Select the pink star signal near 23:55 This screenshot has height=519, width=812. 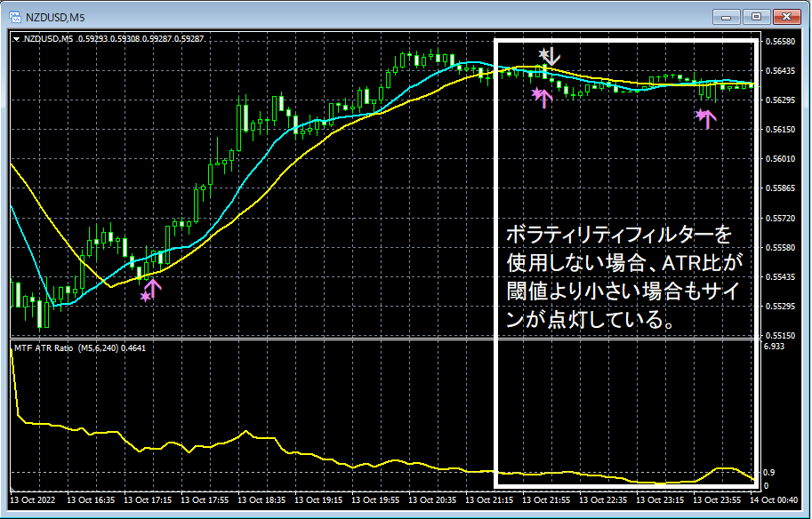point(701,114)
